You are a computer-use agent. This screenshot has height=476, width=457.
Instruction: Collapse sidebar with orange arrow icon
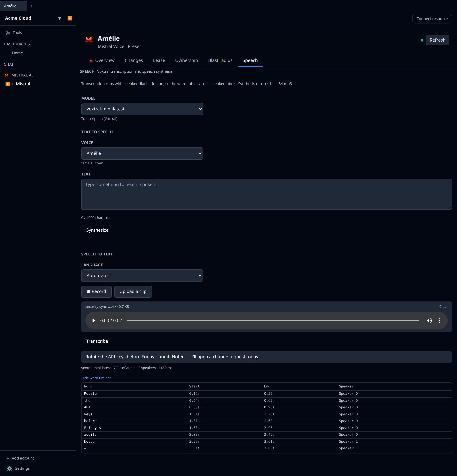[70, 18]
